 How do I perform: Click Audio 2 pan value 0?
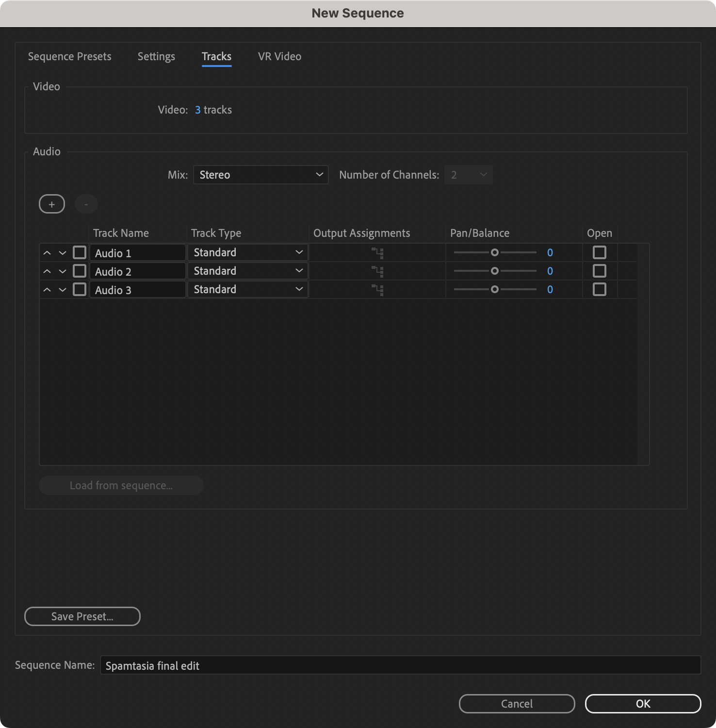550,271
